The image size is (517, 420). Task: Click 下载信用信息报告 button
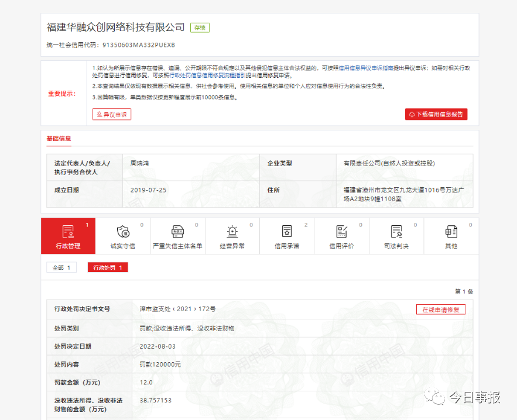pos(436,114)
